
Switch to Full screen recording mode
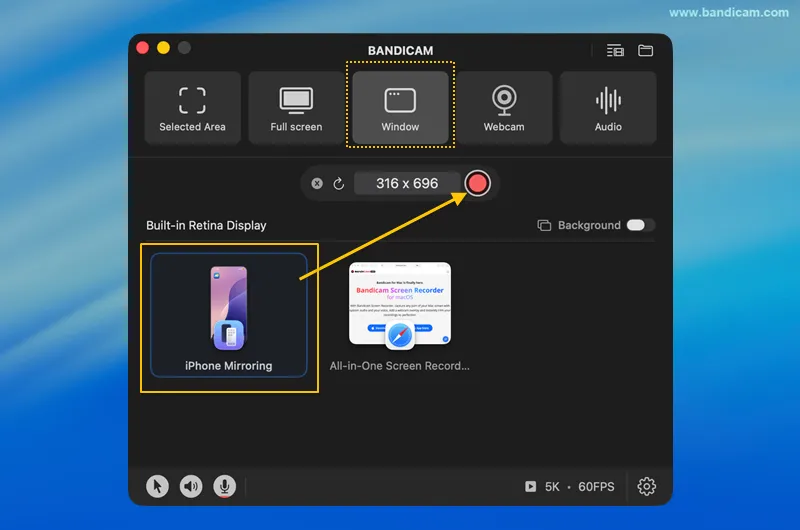point(296,108)
